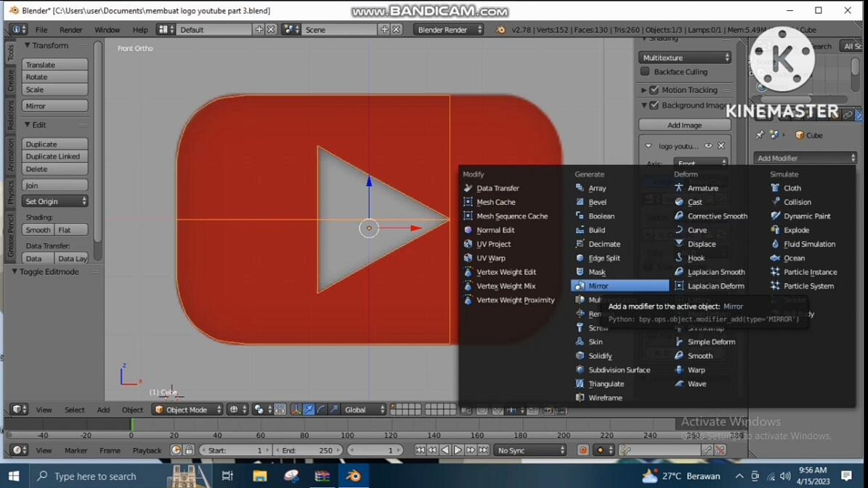Image resolution: width=868 pixels, height=488 pixels.
Task: Click the UV Project modifier icon
Action: 469,243
